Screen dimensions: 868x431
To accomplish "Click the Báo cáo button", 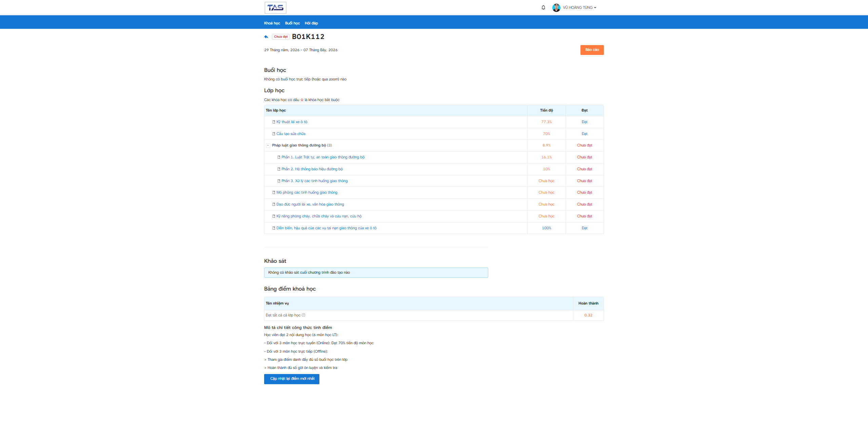I will pos(592,50).
